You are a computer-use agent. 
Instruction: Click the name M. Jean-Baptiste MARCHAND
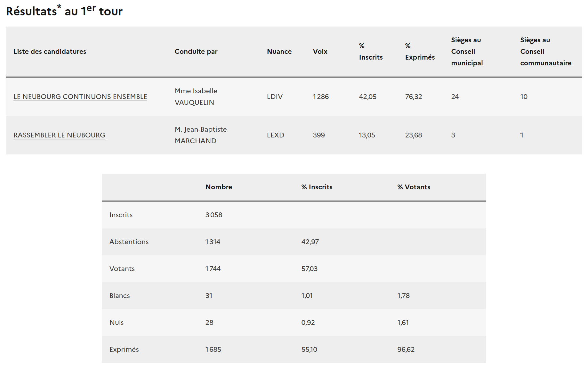(200, 135)
